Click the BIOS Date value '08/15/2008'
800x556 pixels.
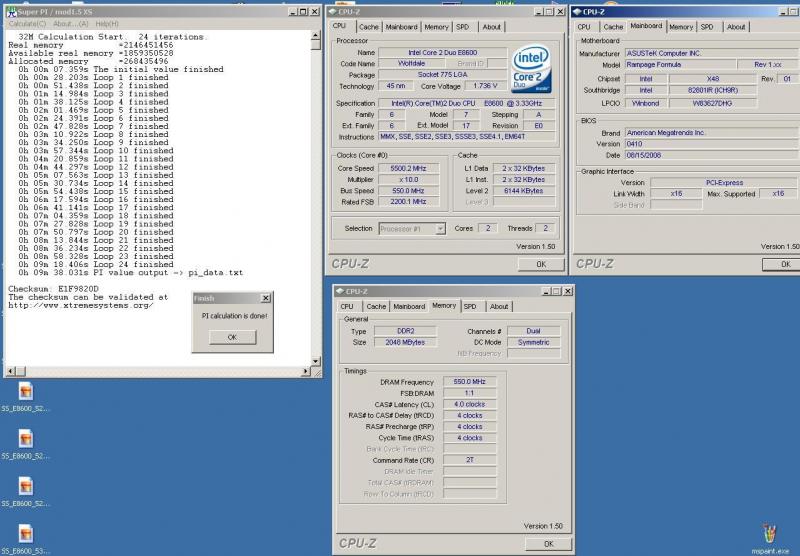pyautogui.click(x=712, y=155)
